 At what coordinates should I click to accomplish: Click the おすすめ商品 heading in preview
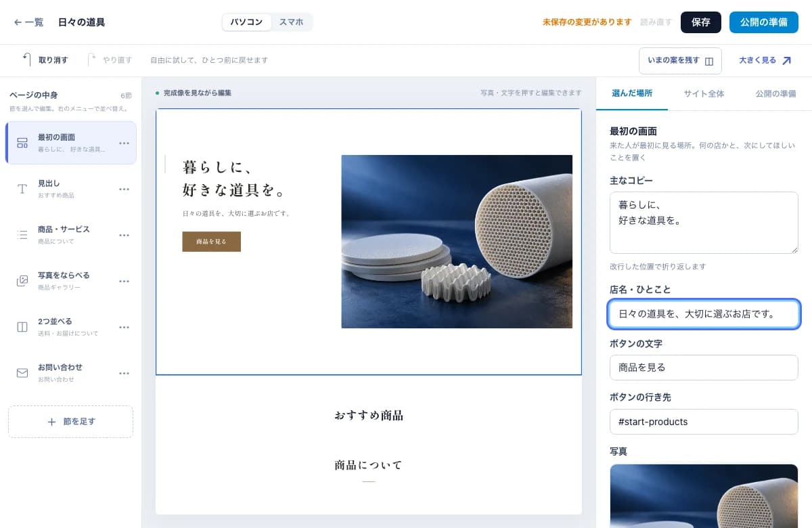[369, 415]
